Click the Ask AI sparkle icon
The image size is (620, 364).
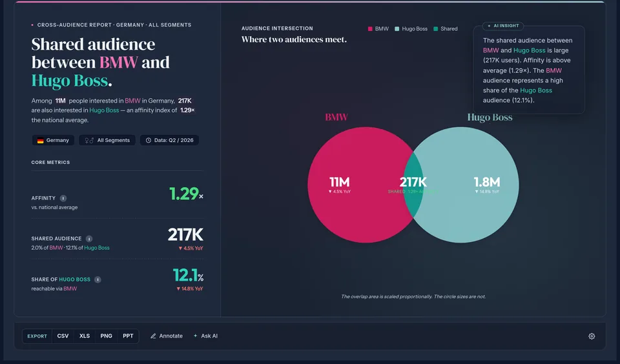tap(195, 336)
